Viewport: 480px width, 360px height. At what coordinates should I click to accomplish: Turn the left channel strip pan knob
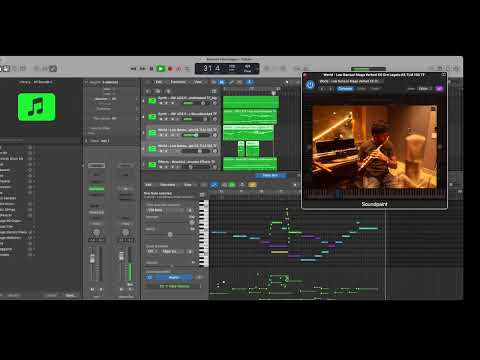tap(96, 232)
